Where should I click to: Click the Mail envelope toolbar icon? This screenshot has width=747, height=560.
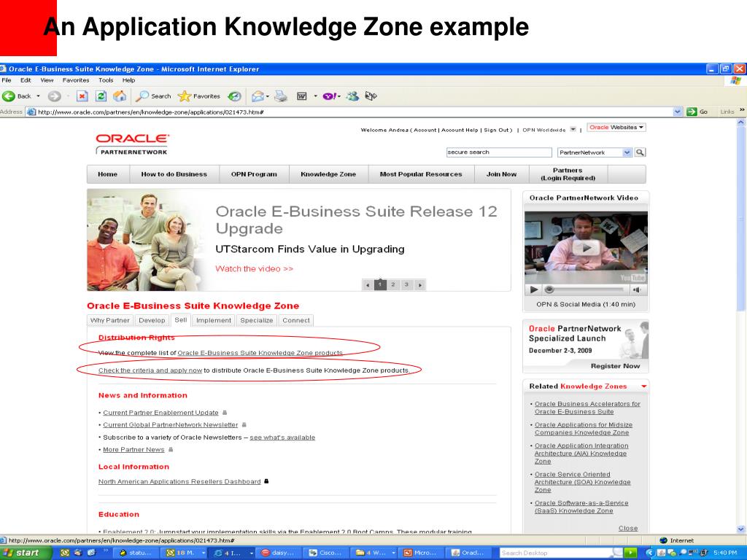pos(258,96)
